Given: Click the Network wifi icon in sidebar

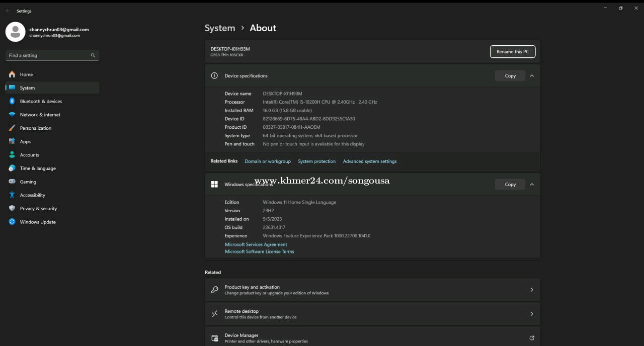Looking at the screenshot, I should [12, 115].
